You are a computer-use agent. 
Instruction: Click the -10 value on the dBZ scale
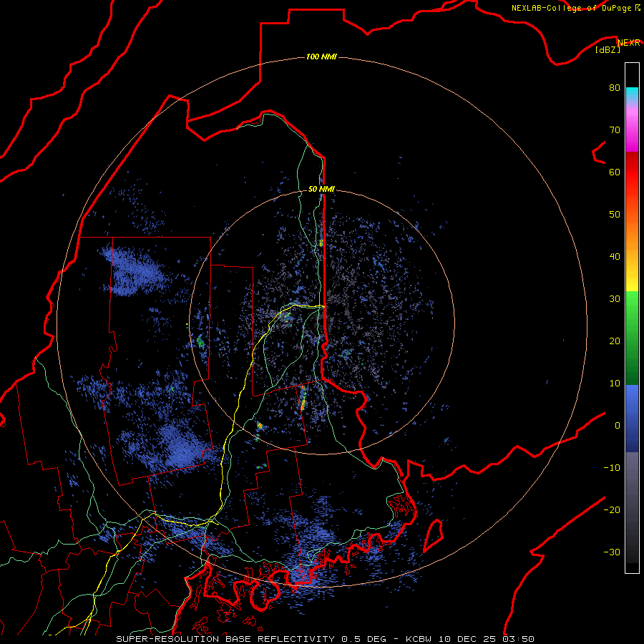coord(612,468)
